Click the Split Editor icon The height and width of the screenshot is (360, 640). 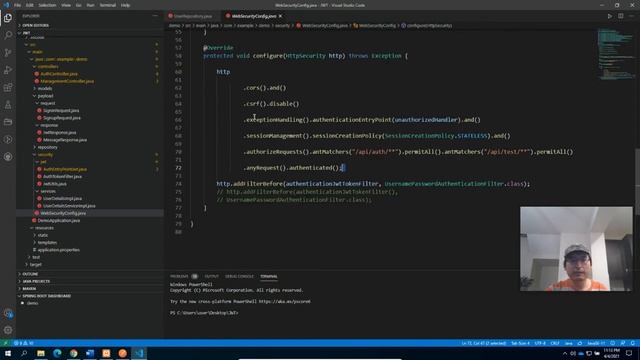coord(620,16)
